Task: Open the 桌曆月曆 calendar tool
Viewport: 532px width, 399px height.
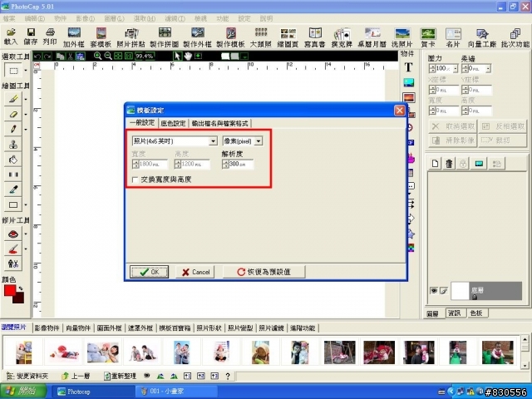Action: pyautogui.click(x=372, y=37)
